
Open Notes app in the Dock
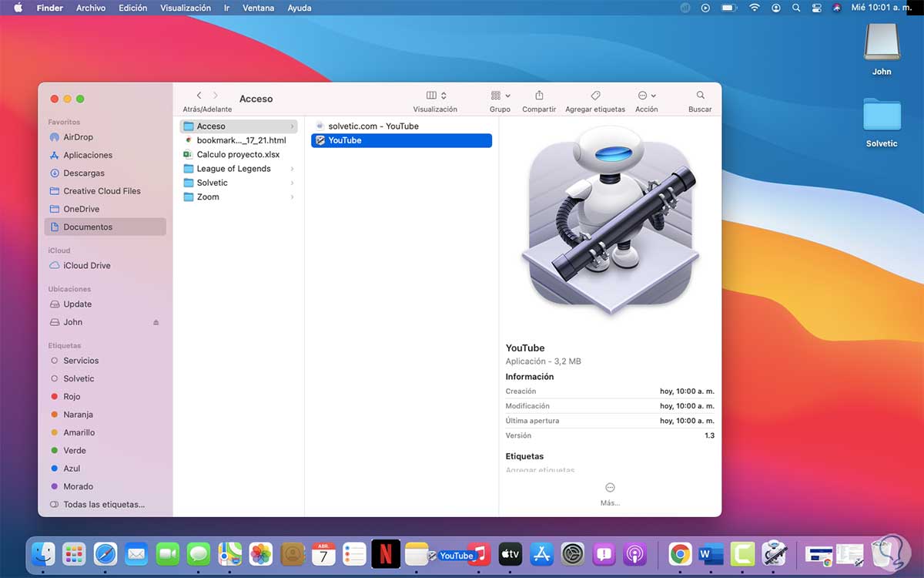pyautogui.click(x=417, y=553)
